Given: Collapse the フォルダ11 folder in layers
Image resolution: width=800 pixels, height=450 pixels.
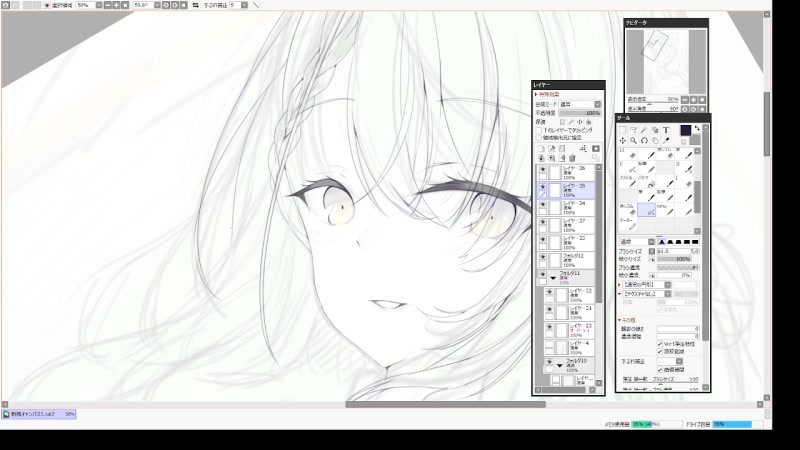Looking at the screenshot, I should click(553, 274).
